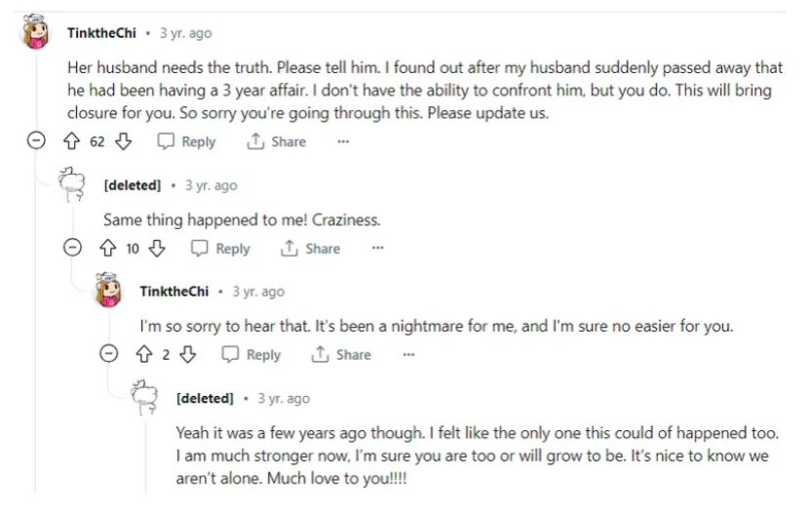Image resolution: width=812 pixels, height=516 pixels.
Task: Reply to the 62-point comment
Action: coord(186,141)
